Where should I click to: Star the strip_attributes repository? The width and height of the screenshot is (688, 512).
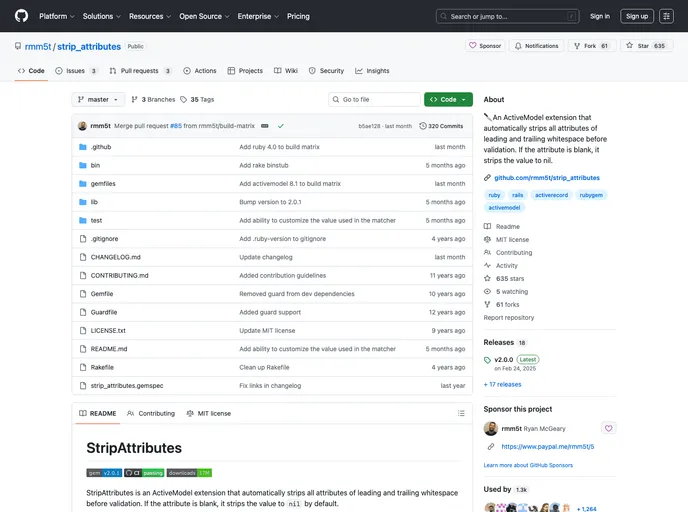tap(646, 46)
